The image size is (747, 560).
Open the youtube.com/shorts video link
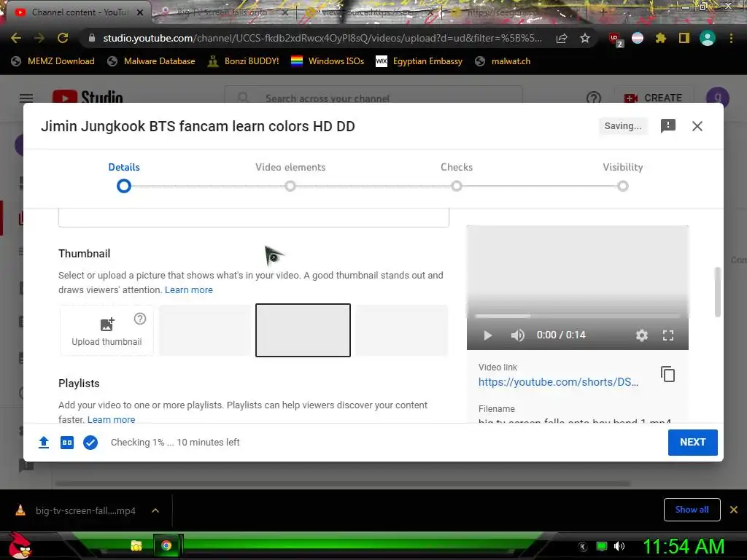click(x=558, y=382)
